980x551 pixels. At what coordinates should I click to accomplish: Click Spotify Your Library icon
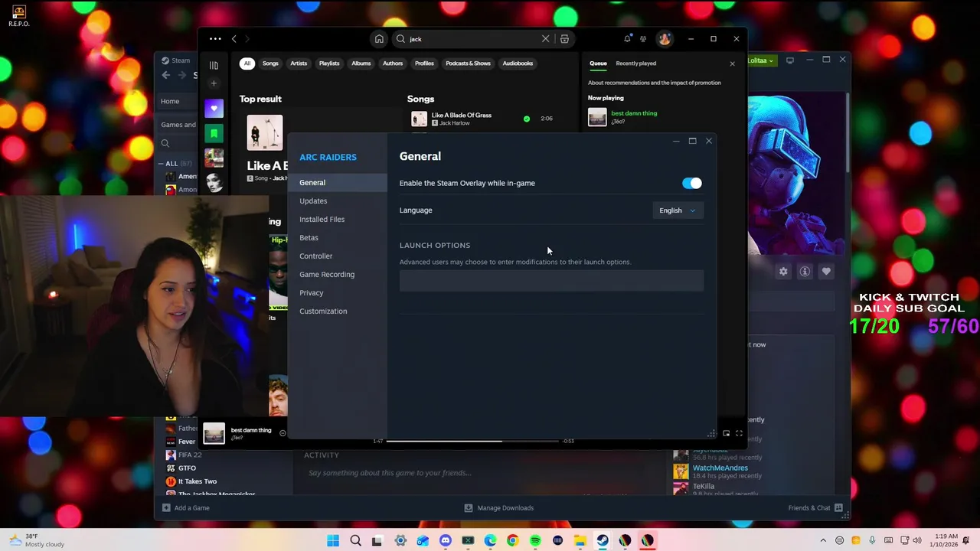point(214,66)
